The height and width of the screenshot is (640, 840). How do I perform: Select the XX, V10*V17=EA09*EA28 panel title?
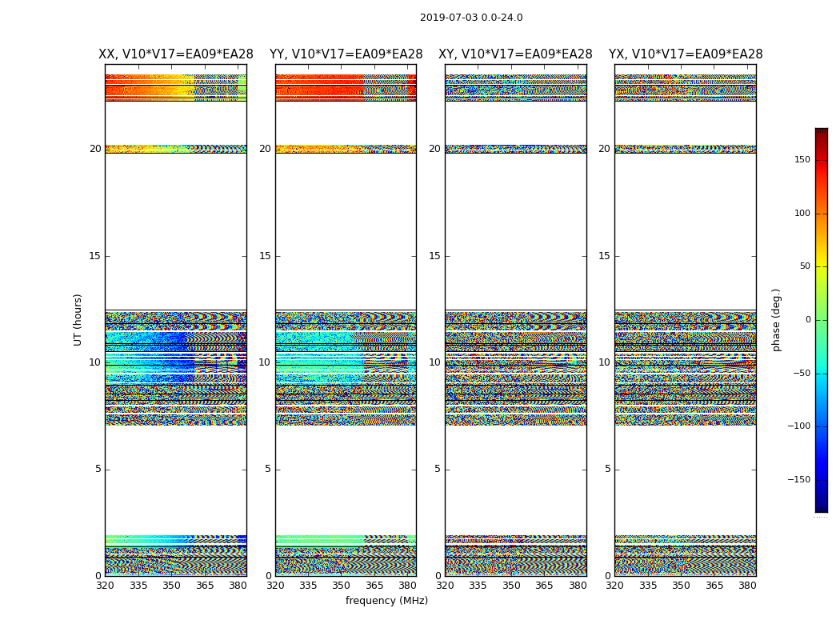(176, 54)
